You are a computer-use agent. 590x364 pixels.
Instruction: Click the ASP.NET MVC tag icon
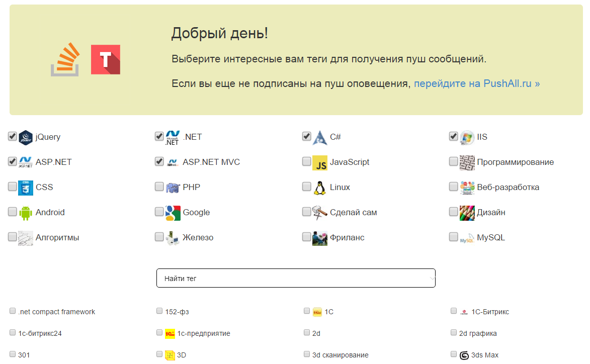point(173,162)
